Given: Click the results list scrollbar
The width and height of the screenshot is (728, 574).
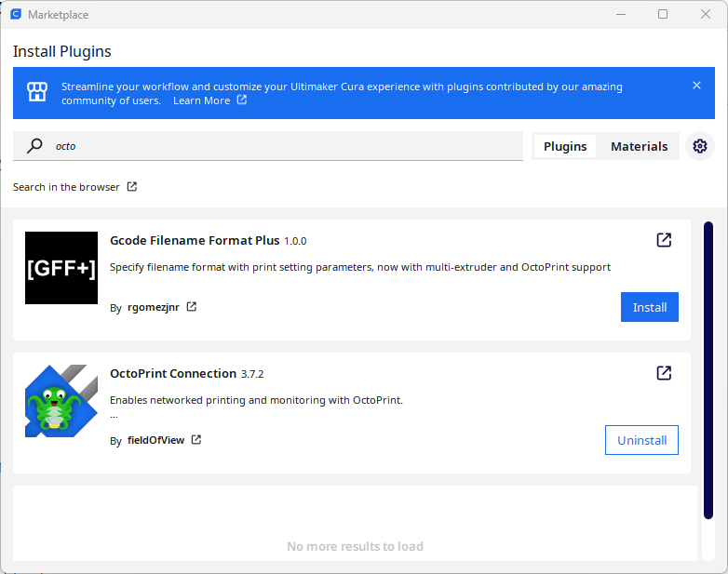Looking at the screenshot, I should click(x=708, y=370).
